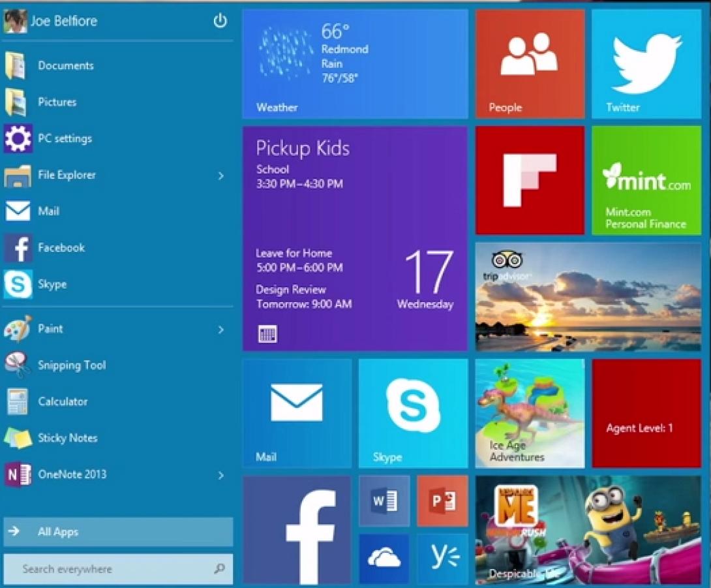
Task: Start the Flipboard app
Action: tap(528, 179)
